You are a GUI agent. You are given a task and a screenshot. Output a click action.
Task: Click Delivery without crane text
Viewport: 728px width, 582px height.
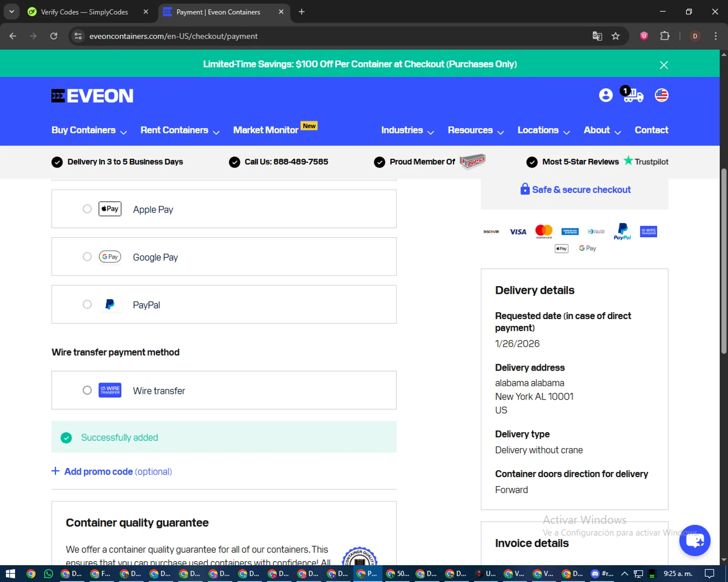tap(539, 450)
